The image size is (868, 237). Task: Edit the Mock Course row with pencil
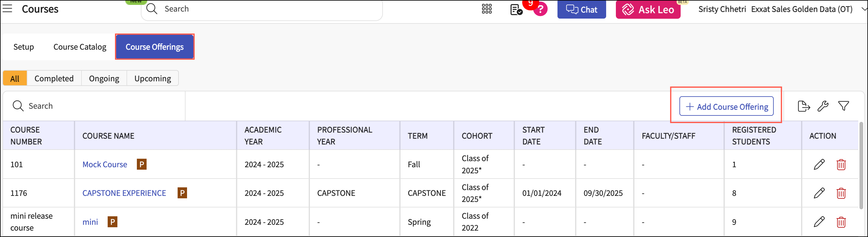819,164
